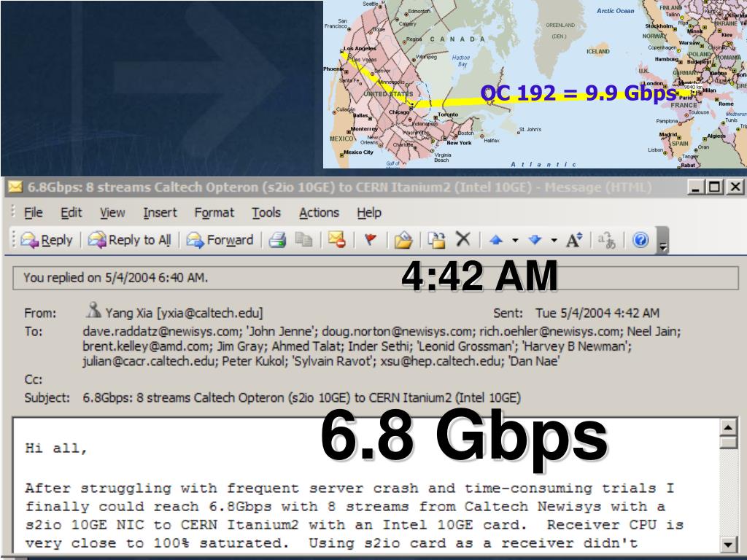Flag the message with the red flag
Image resolution: width=747 pixels, height=560 pixels.
(370, 239)
